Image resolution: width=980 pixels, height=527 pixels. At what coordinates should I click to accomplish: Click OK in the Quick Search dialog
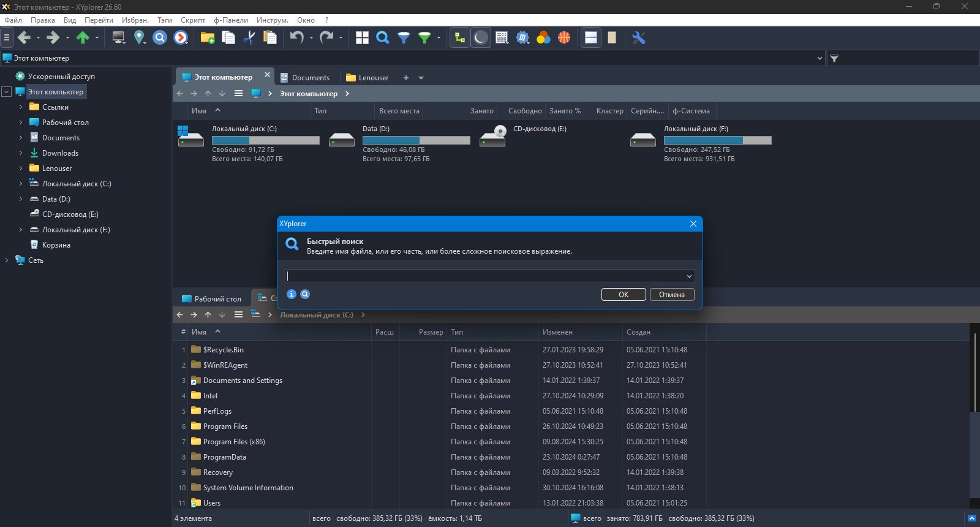tap(624, 295)
